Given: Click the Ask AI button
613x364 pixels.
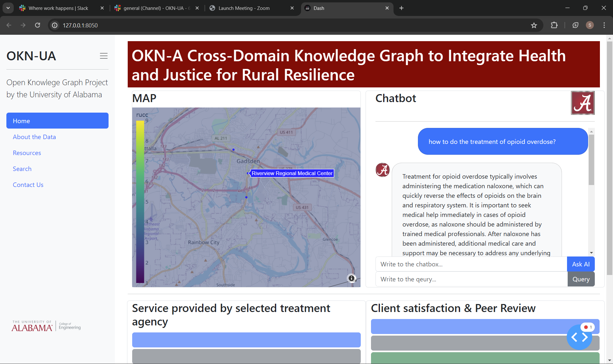Looking at the screenshot, I should (581, 264).
